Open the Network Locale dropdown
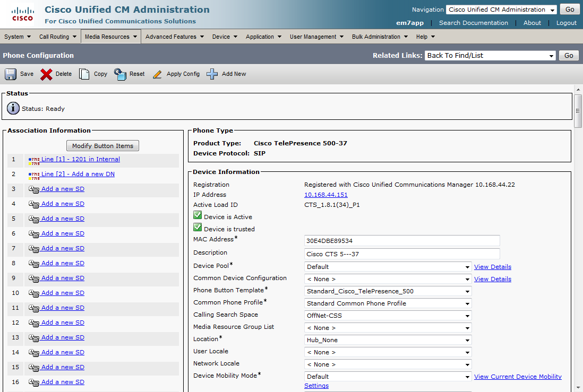The height and width of the screenshot is (392, 583). click(x=388, y=364)
